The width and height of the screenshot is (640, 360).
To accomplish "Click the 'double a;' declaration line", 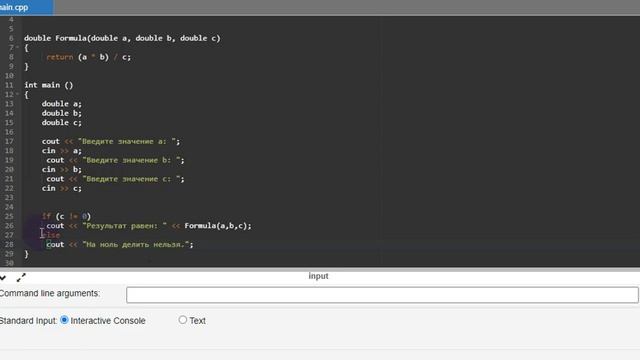I will tap(62, 104).
